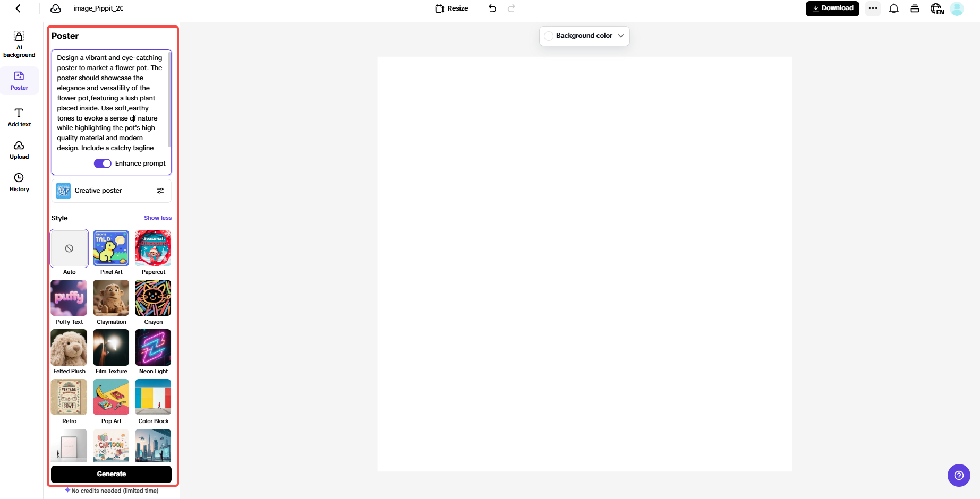Screen dimensions: 980x499
Task: Choose the Neon Light style thumbnail
Action: [x=153, y=348]
